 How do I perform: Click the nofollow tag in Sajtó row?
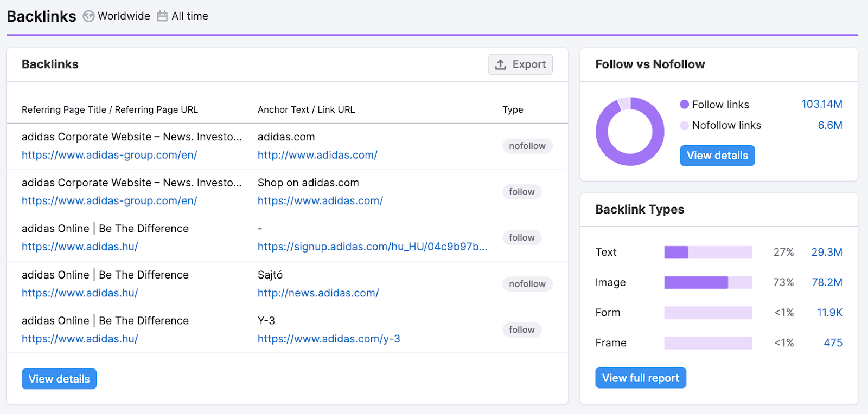point(527,284)
